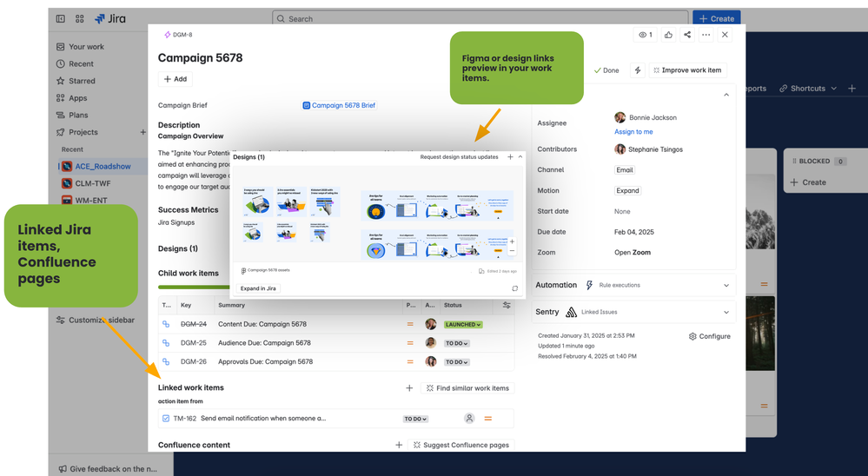Click the Open Zoom field value

click(x=633, y=253)
